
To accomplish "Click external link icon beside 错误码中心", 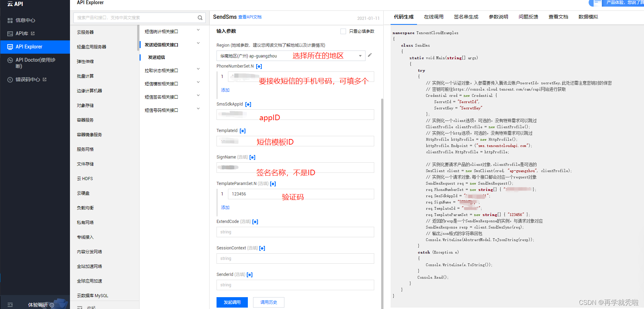I will 45,79.
